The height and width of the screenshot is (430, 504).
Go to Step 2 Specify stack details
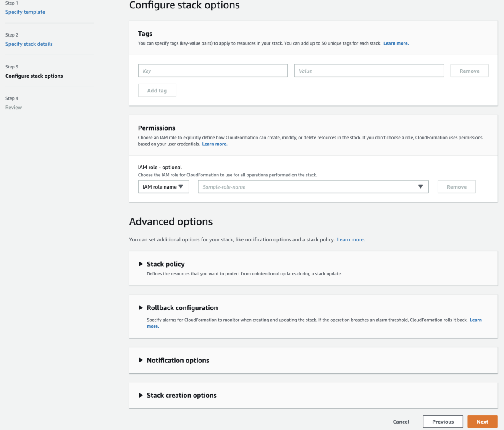click(x=29, y=44)
